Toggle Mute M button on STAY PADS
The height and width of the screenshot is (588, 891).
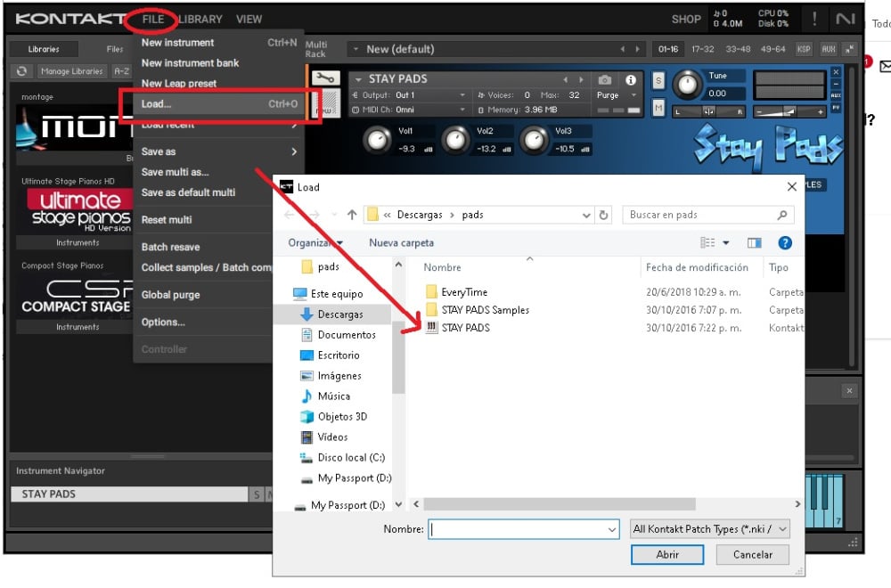coord(658,108)
